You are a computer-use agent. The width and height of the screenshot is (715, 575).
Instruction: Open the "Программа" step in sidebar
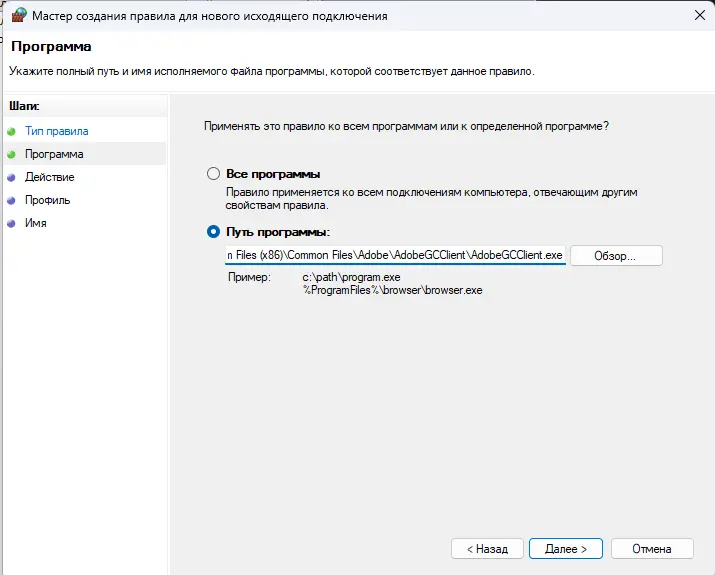[x=54, y=154]
